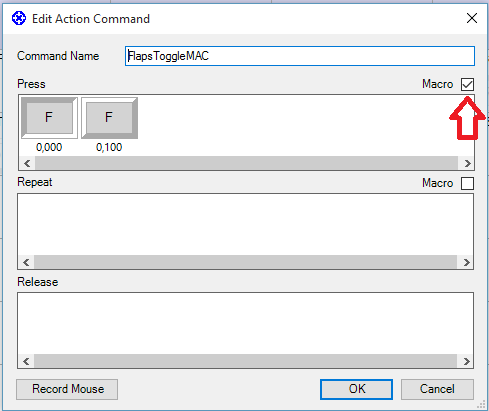Enable the Repeat Macro checkbox

pos(467,183)
